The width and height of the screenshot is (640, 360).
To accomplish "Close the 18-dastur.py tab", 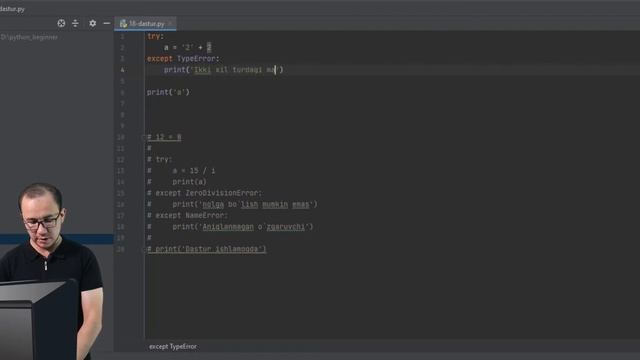I will click(171, 24).
